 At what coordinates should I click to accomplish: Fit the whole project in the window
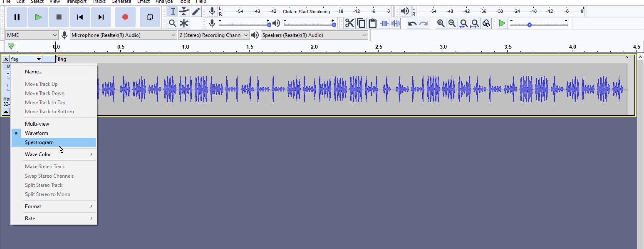475,23
